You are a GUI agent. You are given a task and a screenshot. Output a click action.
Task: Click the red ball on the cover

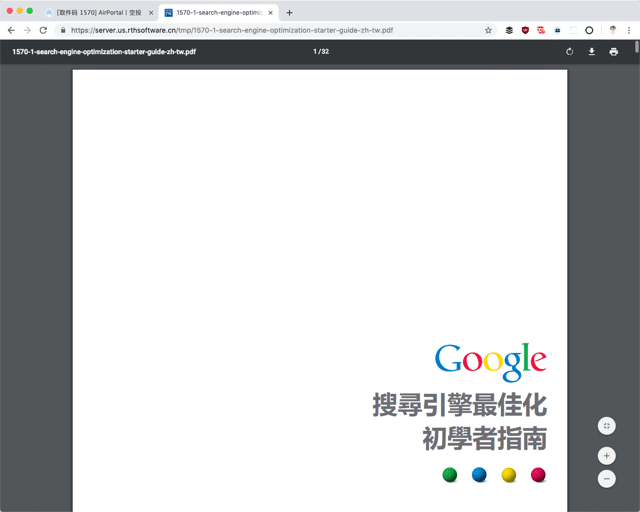point(538,474)
